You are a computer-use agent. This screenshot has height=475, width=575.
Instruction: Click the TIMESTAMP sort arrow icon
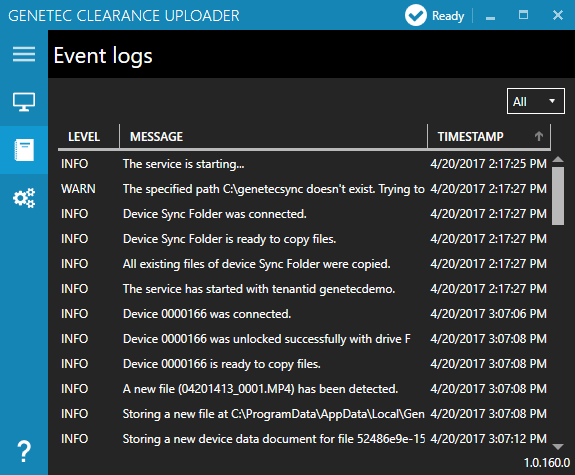[539, 136]
